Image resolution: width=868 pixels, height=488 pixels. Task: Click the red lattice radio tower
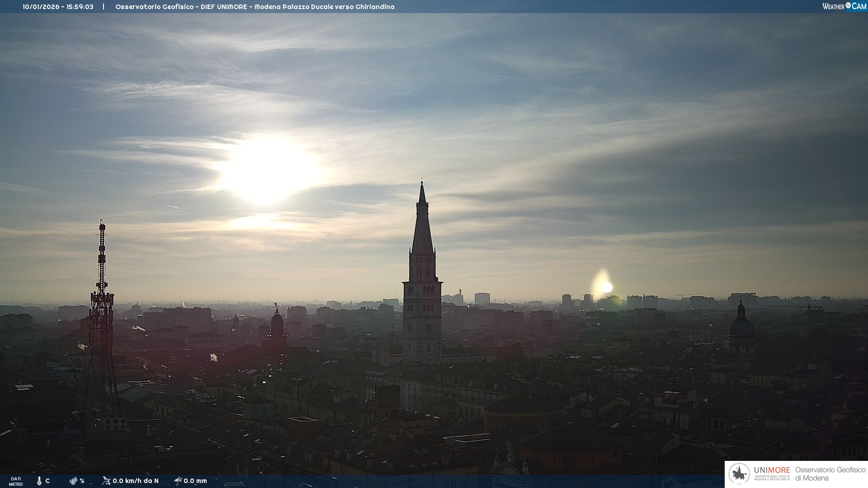pyautogui.click(x=101, y=316)
